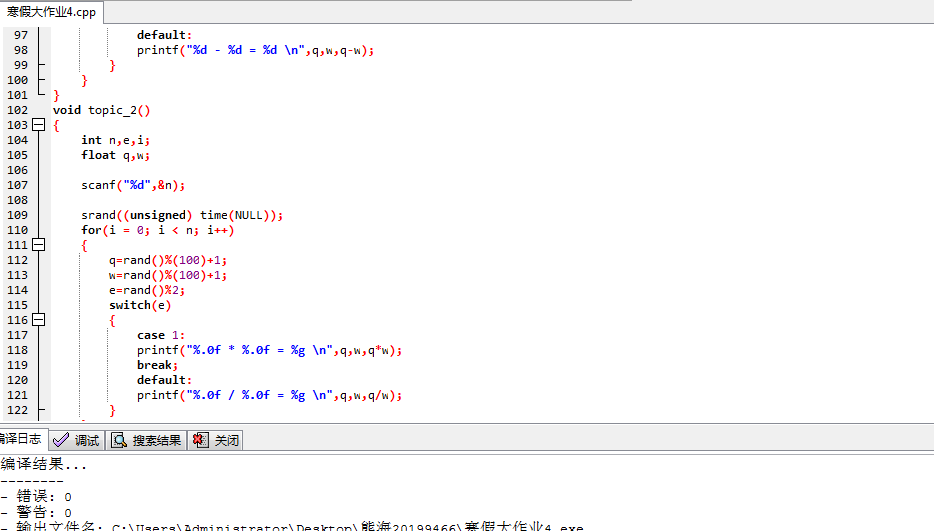
Task: Click line number 109 in the gutter
Action: (x=17, y=215)
